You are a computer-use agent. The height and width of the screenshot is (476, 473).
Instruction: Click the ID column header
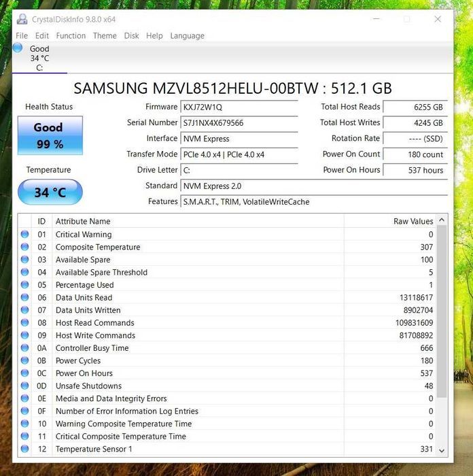tap(41, 221)
